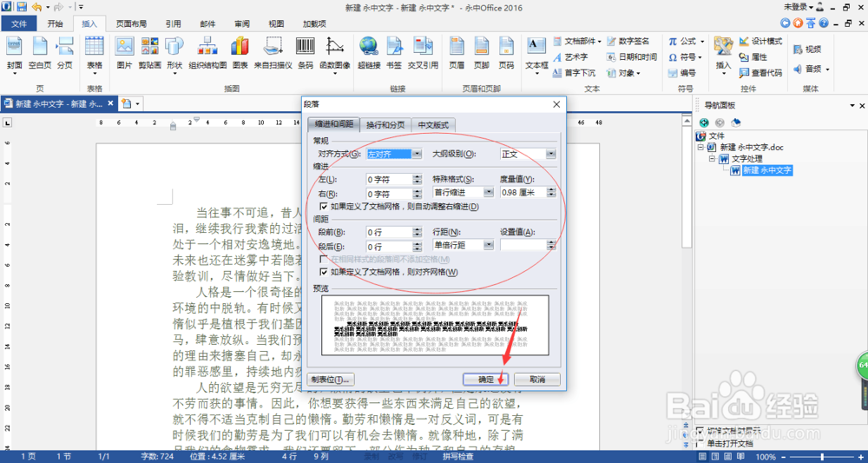Viewport: 868px width, 463px height.
Task: Insert a chart using 图表
Action: 240,54
